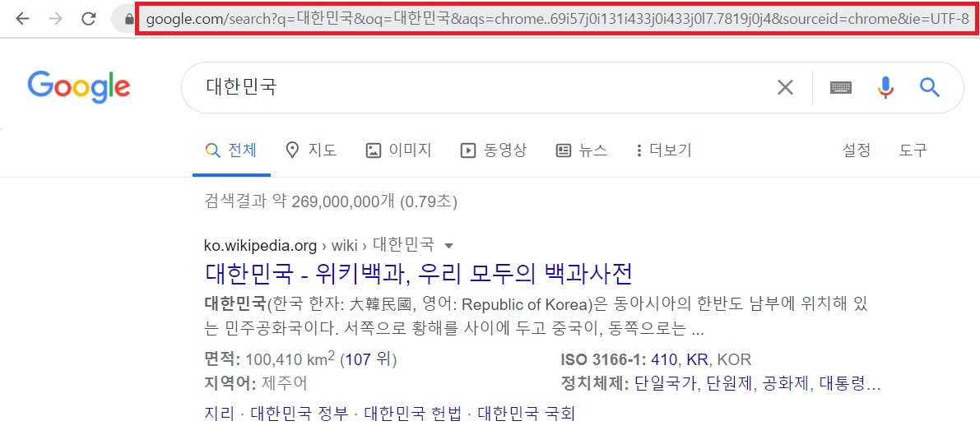Click the 지역어: label
The height and width of the screenshot is (435, 980).
(230, 382)
